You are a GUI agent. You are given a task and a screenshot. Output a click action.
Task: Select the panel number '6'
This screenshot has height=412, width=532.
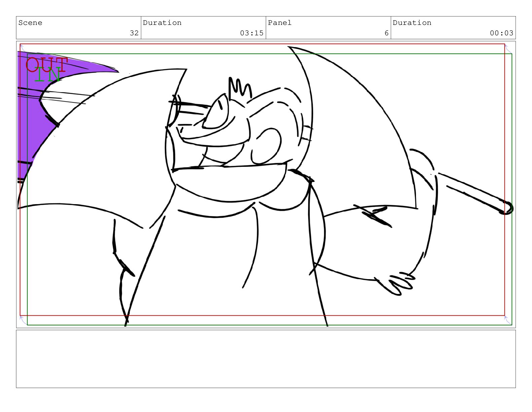point(386,33)
